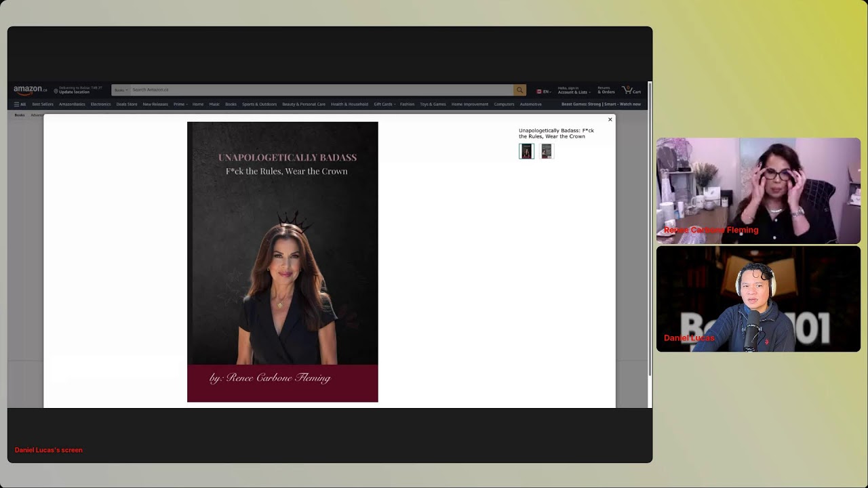Open Returns & Orders

pyautogui.click(x=606, y=90)
